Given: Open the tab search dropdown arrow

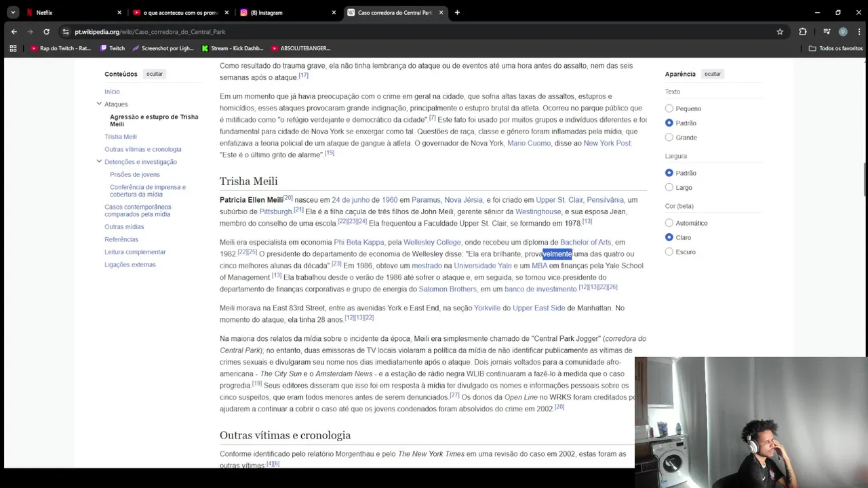Looking at the screenshot, I should pyautogui.click(x=13, y=12).
